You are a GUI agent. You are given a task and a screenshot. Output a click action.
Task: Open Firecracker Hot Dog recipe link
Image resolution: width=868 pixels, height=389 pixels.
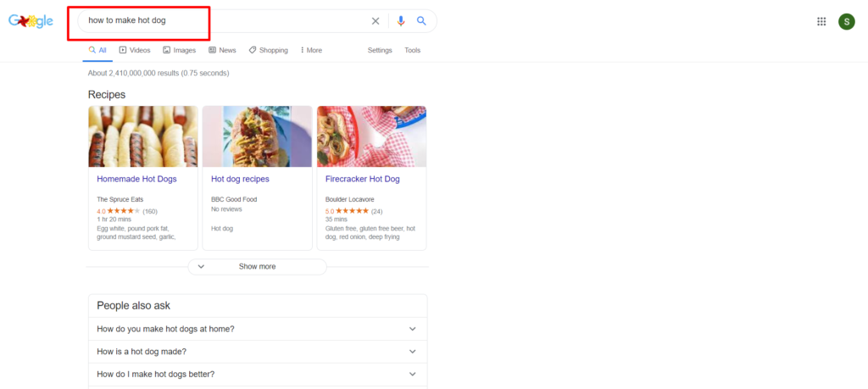click(x=363, y=180)
